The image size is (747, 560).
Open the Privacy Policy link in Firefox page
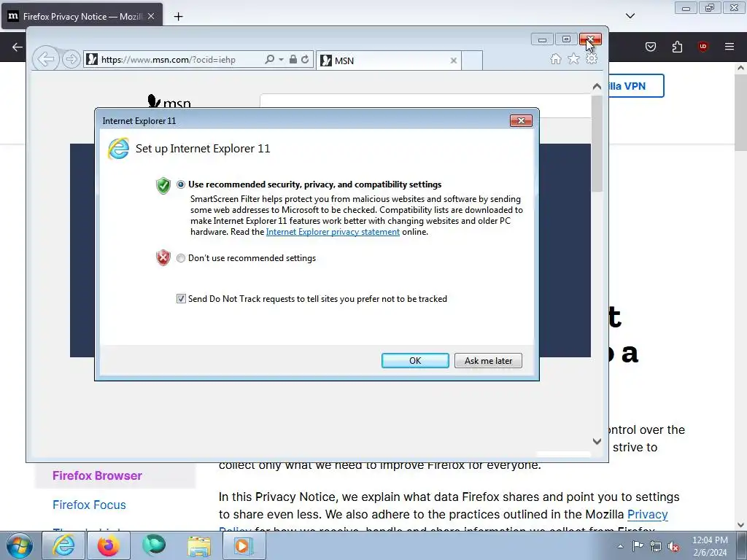[x=648, y=514]
